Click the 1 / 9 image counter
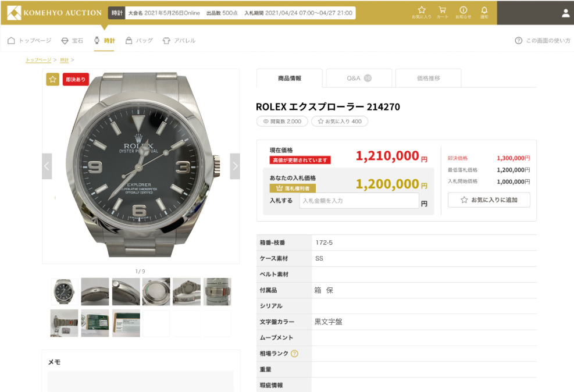The width and height of the screenshot is (574, 392). coord(140,271)
